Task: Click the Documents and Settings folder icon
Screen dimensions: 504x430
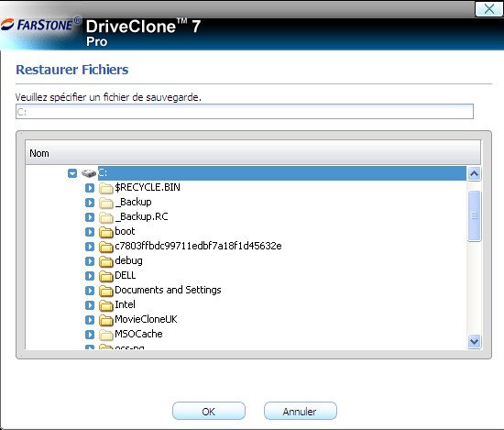Action: coord(105,291)
